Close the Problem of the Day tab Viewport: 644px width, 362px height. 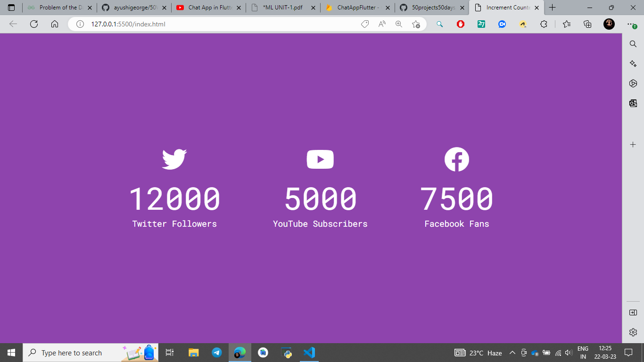(90, 8)
